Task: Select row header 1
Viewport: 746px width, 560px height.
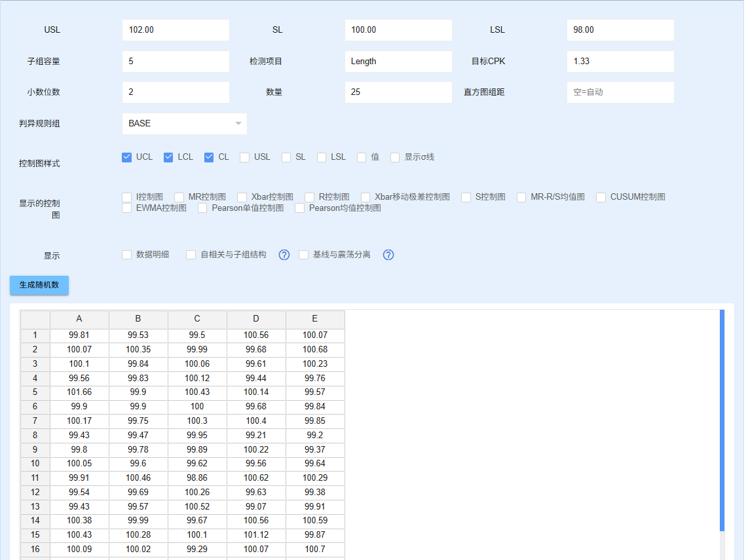Action: click(35, 335)
